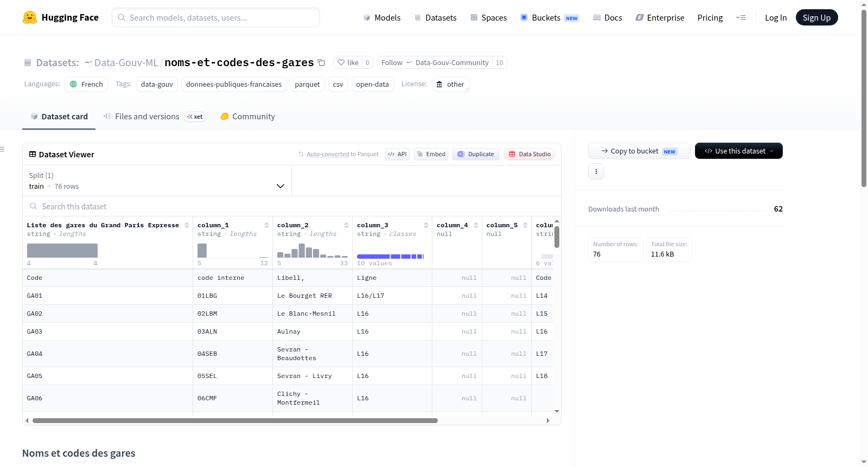The width and height of the screenshot is (868, 467).
Task: Sort the column_4 column
Action: click(476, 225)
